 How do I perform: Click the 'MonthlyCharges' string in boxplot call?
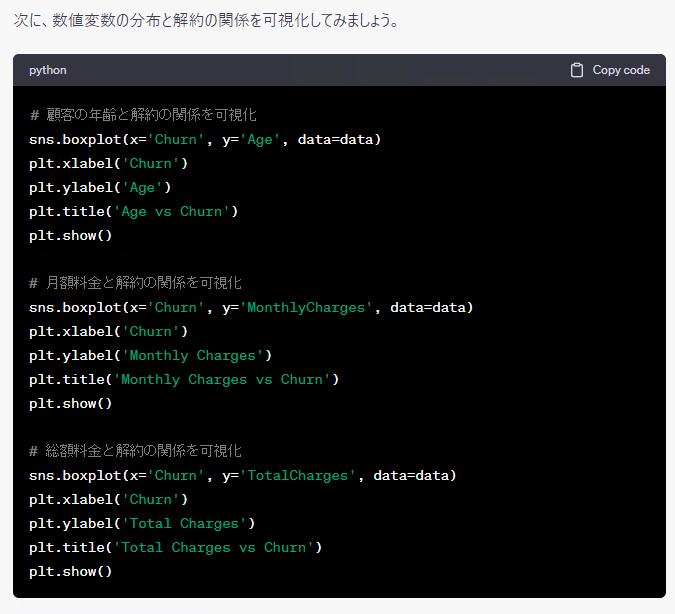point(307,307)
